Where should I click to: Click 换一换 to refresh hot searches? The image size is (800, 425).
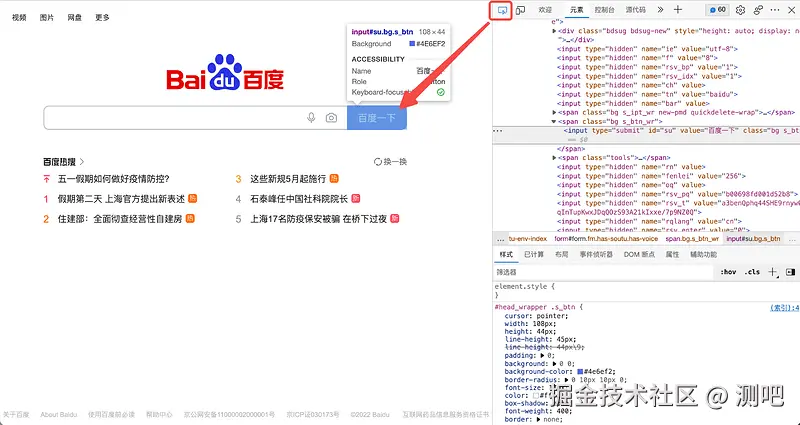point(390,162)
